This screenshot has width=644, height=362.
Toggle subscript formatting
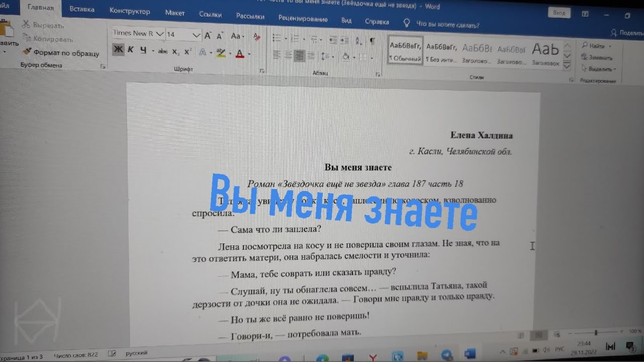176,51
